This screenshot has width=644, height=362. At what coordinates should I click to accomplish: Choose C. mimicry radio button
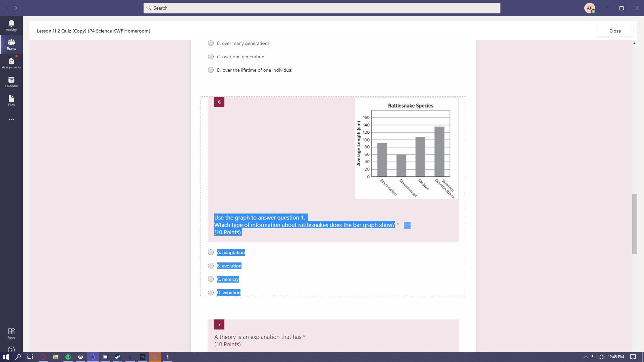coord(211,279)
